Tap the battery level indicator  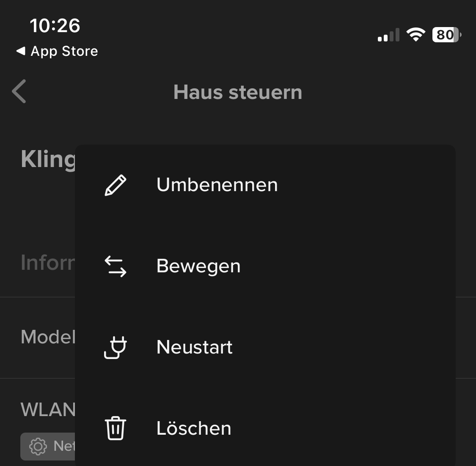pyautogui.click(x=446, y=35)
